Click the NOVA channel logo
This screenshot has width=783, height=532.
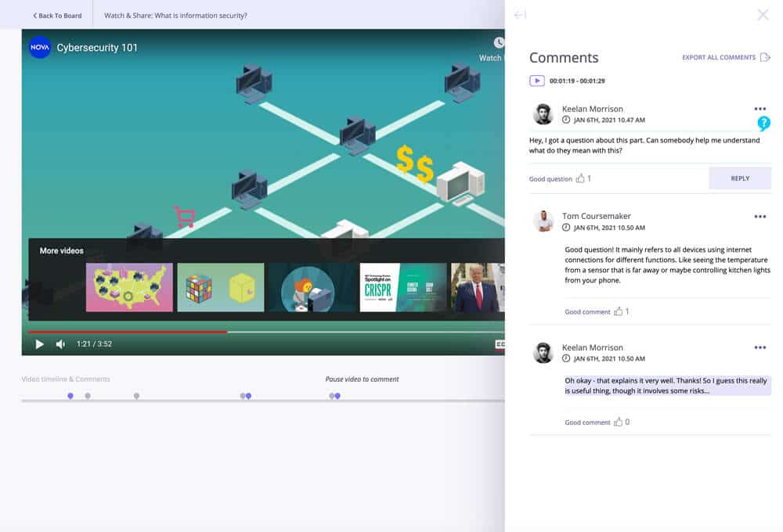click(x=40, y=48)
